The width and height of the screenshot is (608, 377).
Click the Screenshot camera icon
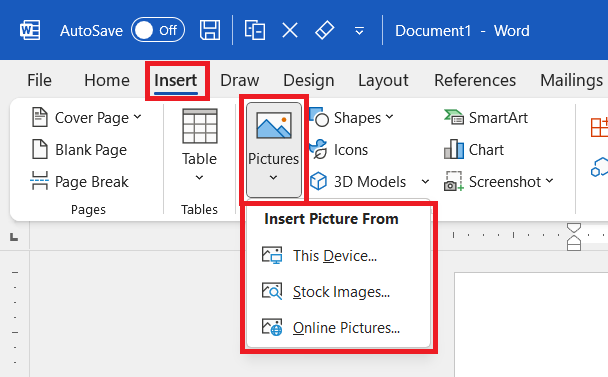pos(454,181)
